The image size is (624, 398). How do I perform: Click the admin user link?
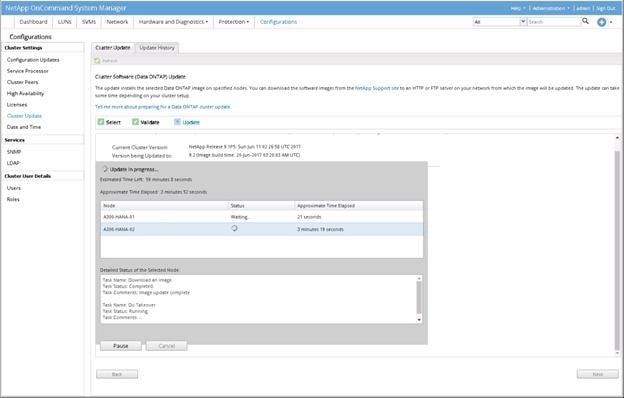[583, 8]
